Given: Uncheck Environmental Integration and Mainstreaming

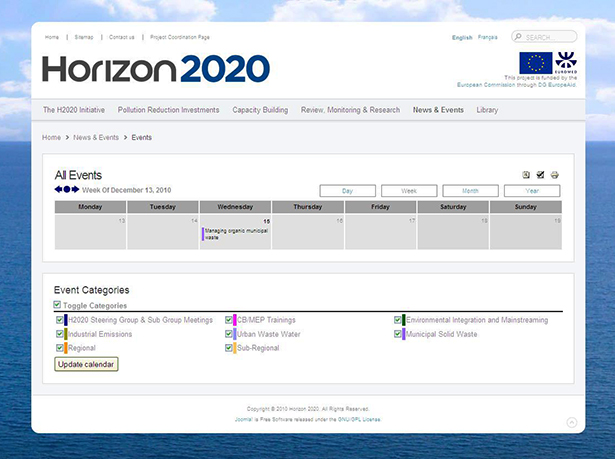Looking at the screenshot, I should 398,320.
